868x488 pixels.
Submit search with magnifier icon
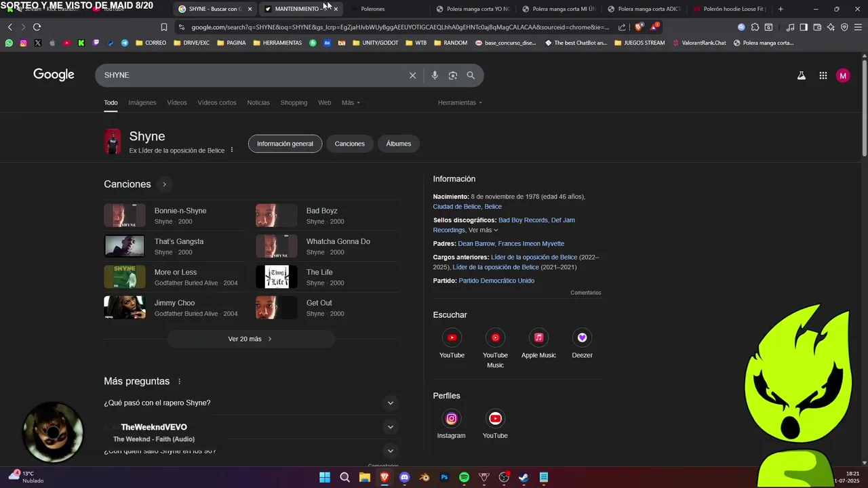click(x=471, y=75)
